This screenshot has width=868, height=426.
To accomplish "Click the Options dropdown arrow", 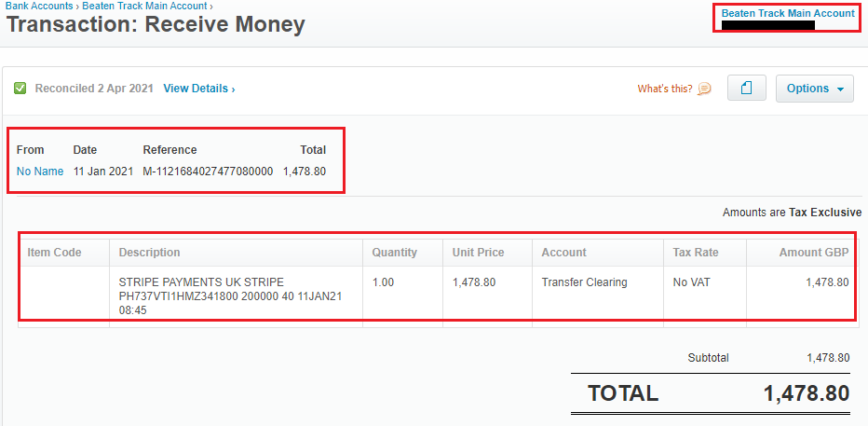I will pos(840,89).
